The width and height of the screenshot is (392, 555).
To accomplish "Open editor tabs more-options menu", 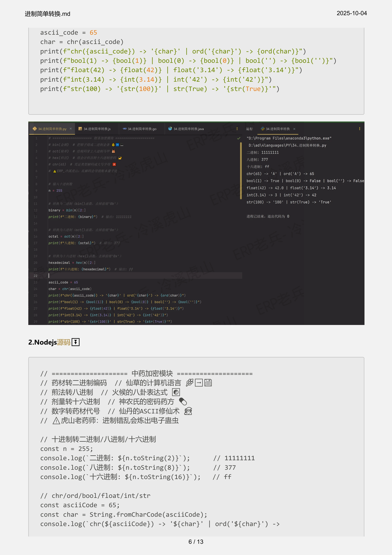I will coord(237,129).
